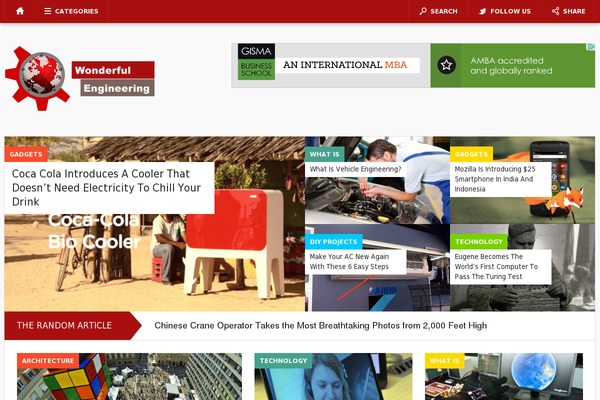Click The Random Article label
The width and height of the screenshot is (600, 400).
(64, 326)
